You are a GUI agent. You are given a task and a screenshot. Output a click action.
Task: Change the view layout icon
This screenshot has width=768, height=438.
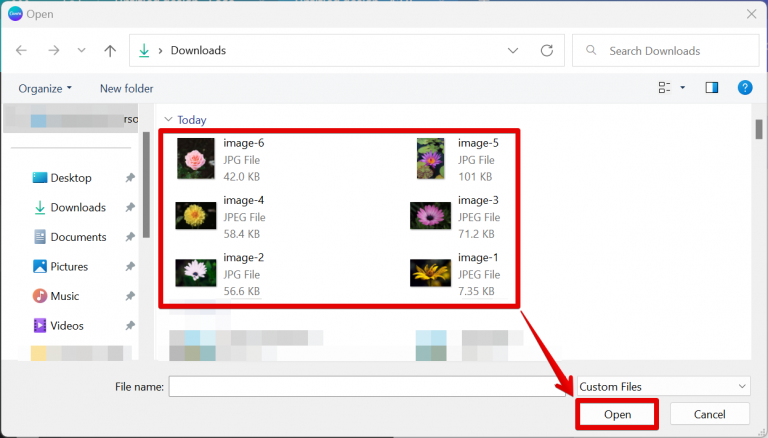(x=664, y=88)
